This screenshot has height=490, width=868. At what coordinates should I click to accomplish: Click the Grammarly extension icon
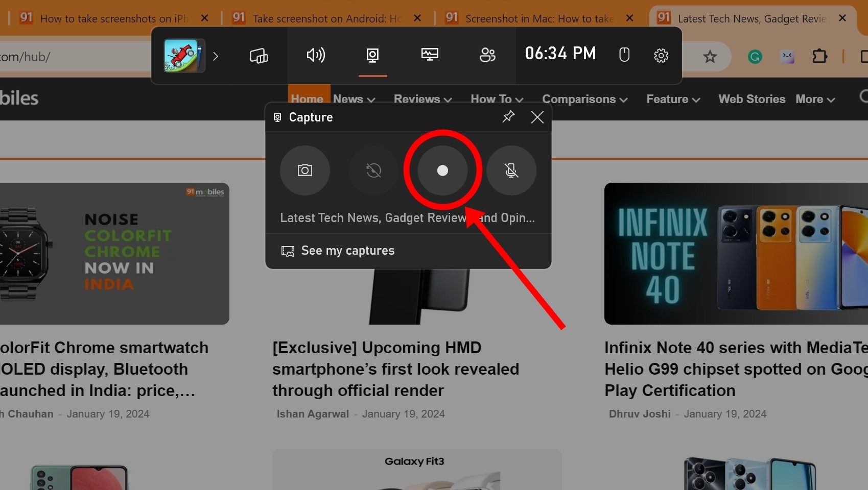[755, 57]
